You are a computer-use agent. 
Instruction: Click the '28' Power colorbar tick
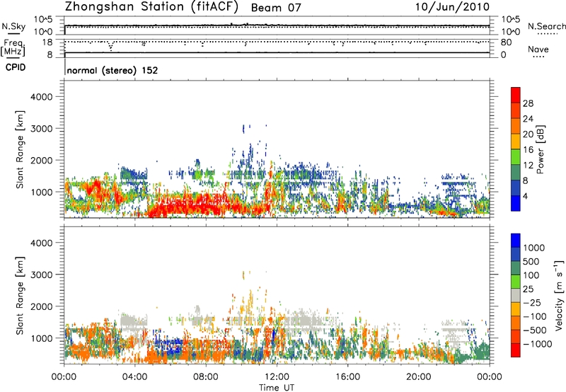tap(528, 103)
